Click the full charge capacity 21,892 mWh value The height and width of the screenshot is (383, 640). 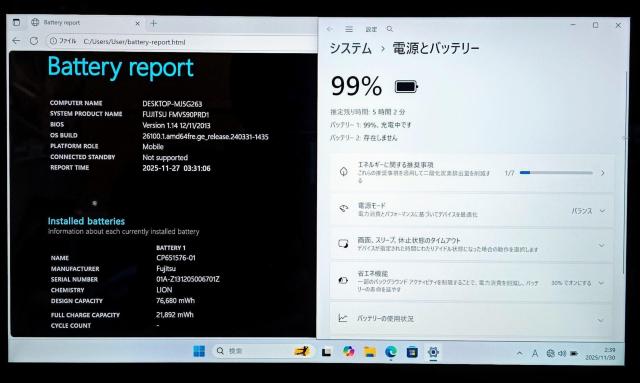(x=175, y=314)
